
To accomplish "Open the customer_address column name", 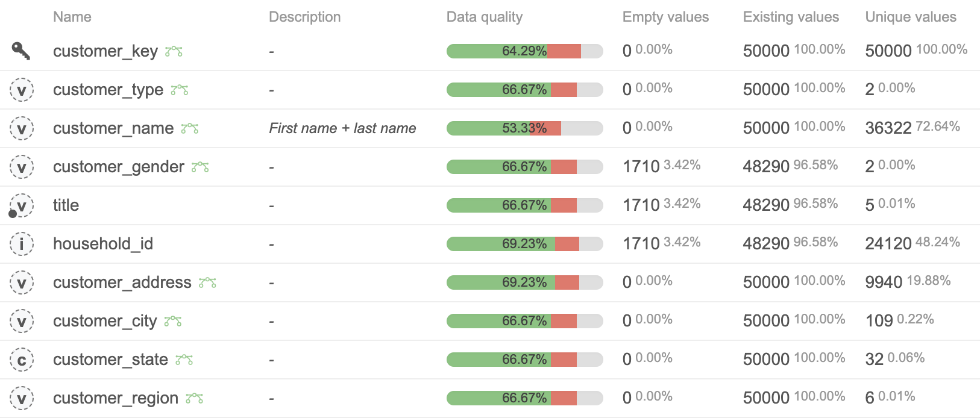I will coord(122,282).
